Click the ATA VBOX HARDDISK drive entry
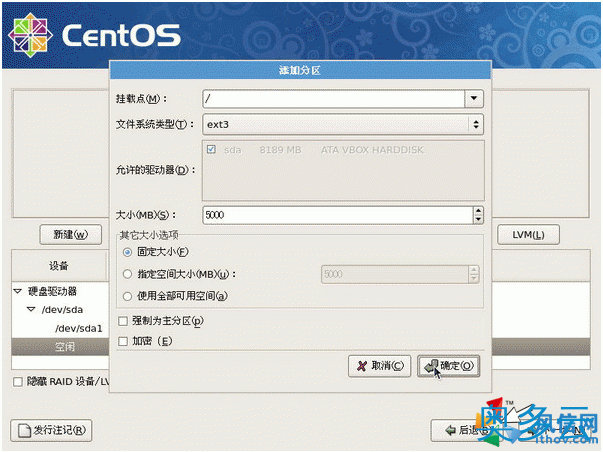This screenshot has height=452, width=603. [372, 150]
